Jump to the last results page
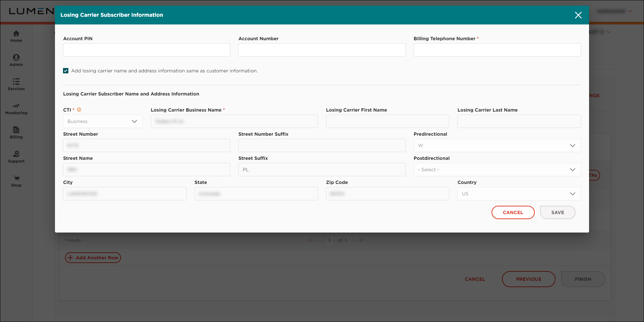This screenshot has height=322, width=644. [x=361, y=240]
